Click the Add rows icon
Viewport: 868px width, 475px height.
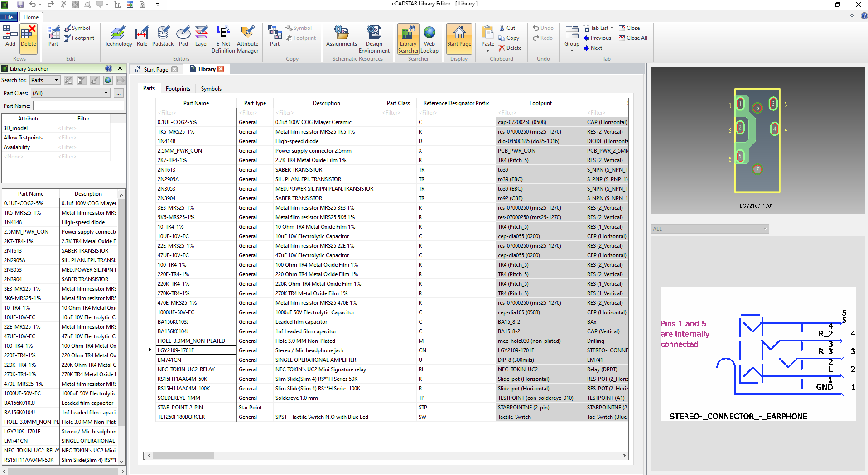tap(10, 36)
